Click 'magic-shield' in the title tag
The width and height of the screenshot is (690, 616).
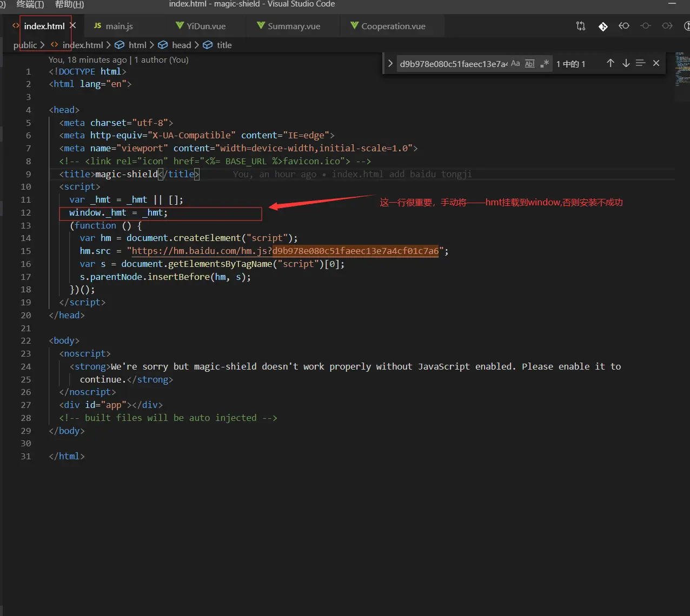(127, 174)
